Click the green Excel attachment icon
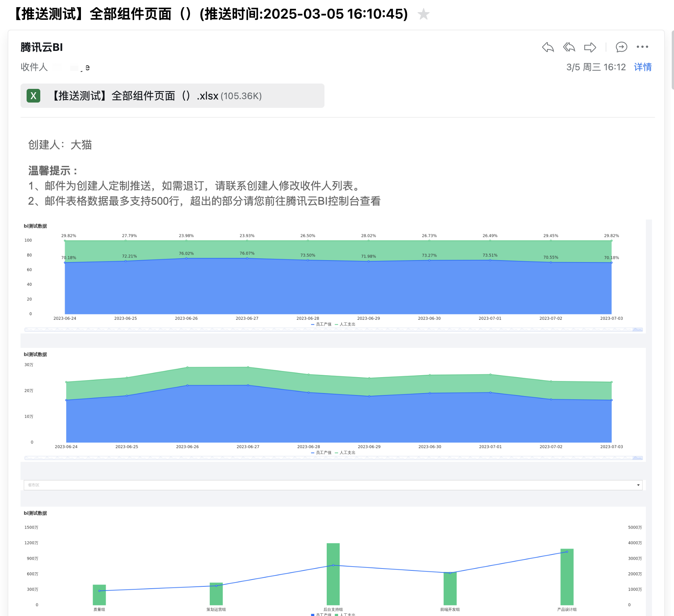674x616 pixels. pyautogui.click(x=33, y=96)
